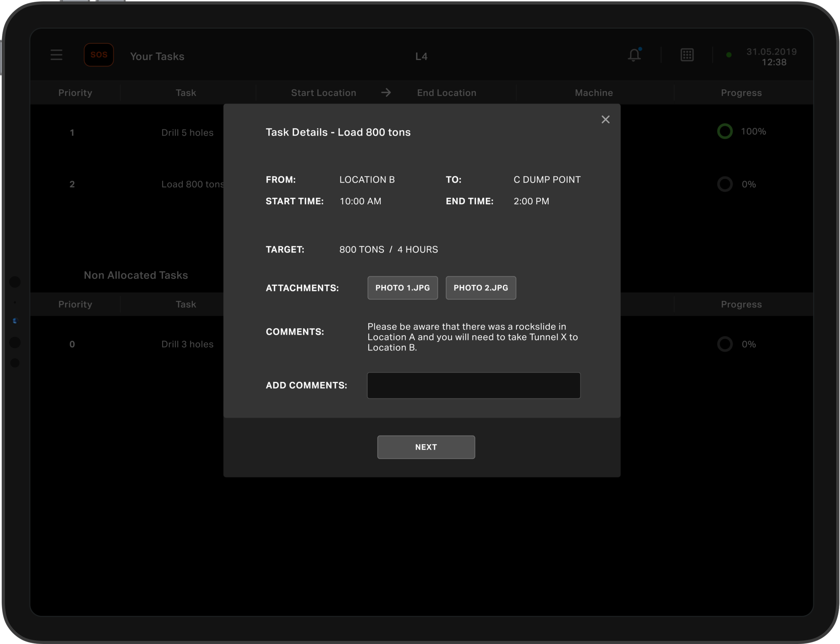This screenshot has height=644, width=840.
Task: Open the hamburger menu
Action: [x=56, y=55]
